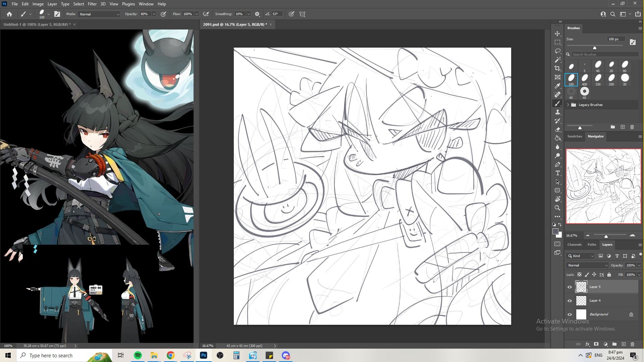Select the Lasso tool
Image resolution: width=644 pixels, height=362 pixels.
click(x=557, y=51)
